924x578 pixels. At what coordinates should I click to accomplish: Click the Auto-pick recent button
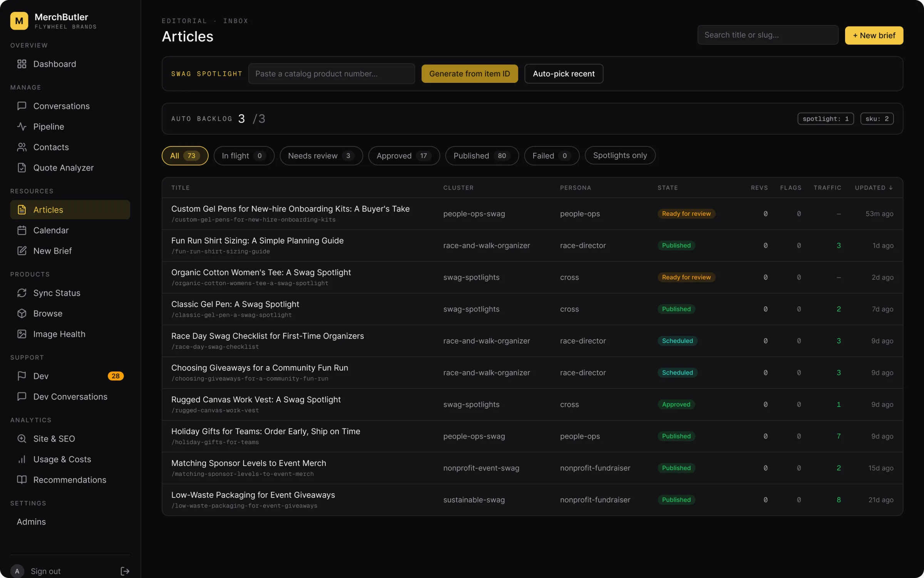[x=564, y=74]
